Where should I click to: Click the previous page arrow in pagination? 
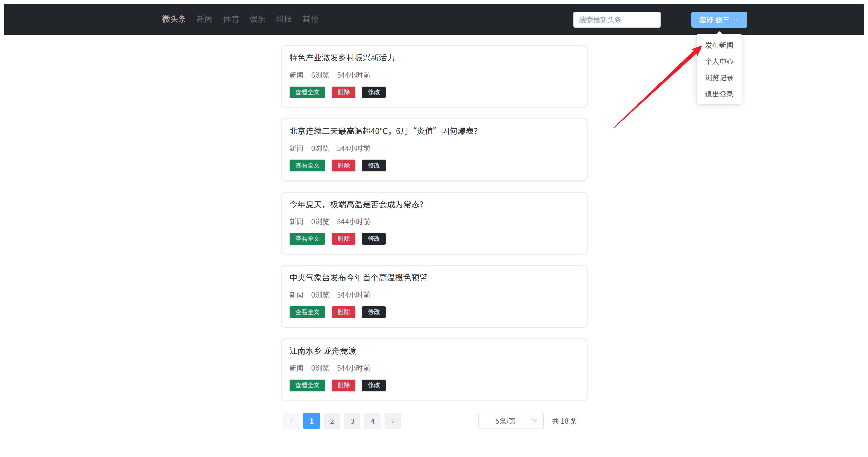(291, 421)
